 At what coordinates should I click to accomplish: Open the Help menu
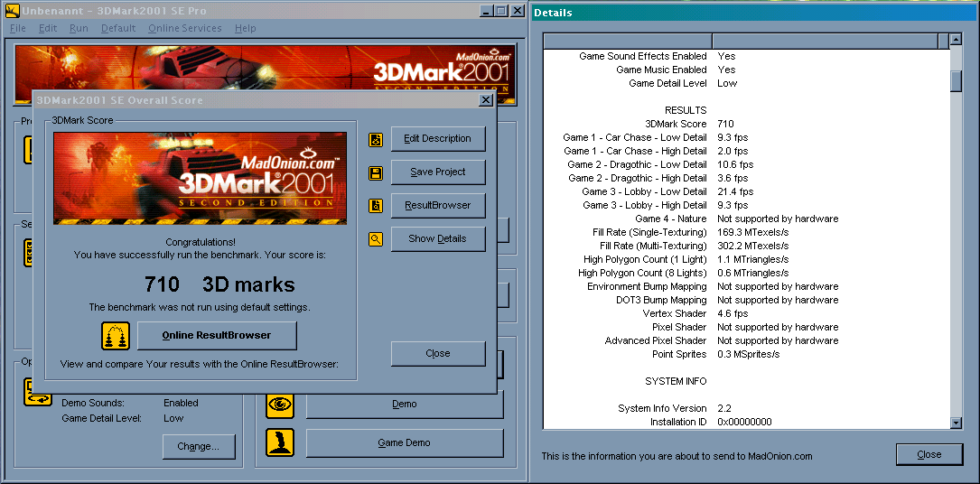[x=246, y=28]
